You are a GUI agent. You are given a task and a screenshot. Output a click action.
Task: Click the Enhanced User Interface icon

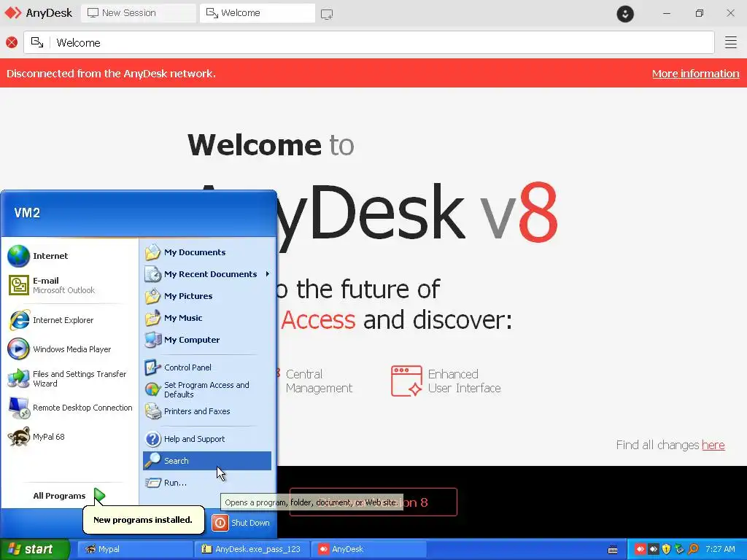[406, 381]
